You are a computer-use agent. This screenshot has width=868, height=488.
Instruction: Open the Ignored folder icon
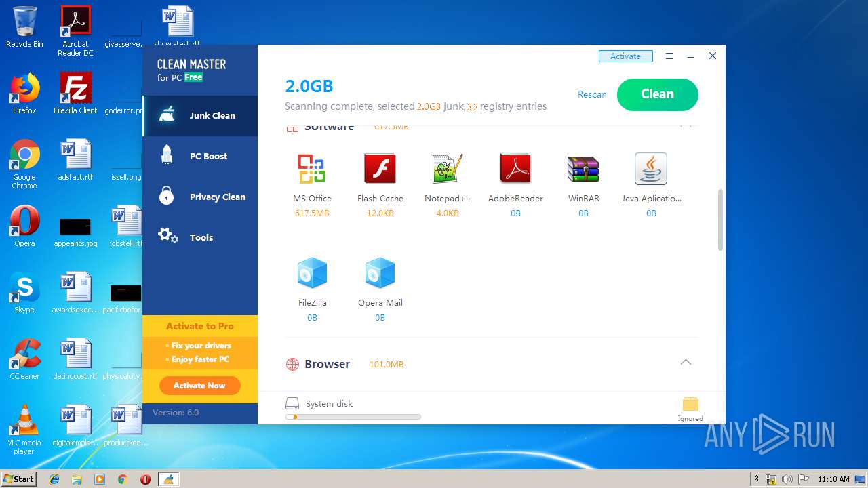(x=690, y=405)
